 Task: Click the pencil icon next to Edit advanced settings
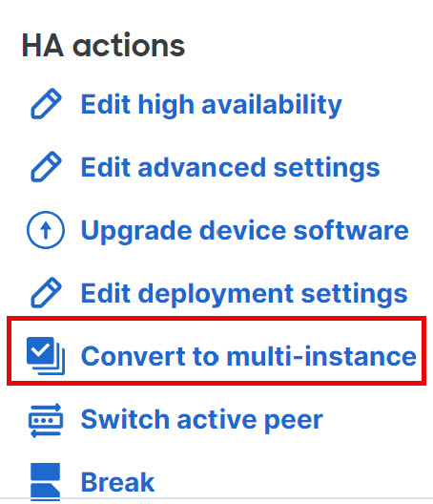(x=46, y=166)
